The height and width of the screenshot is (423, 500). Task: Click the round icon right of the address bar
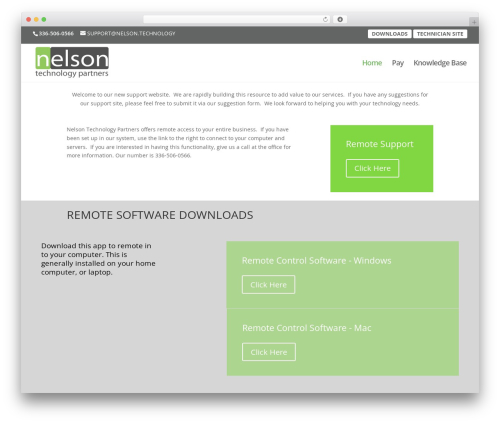(x=340, y=19)
